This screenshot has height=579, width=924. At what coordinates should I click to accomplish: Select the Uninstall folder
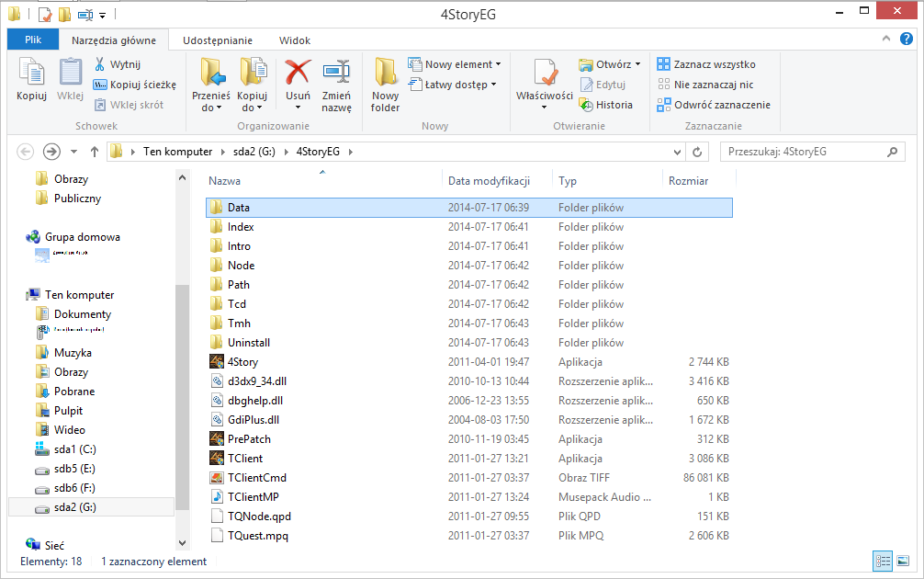point(469,343)
